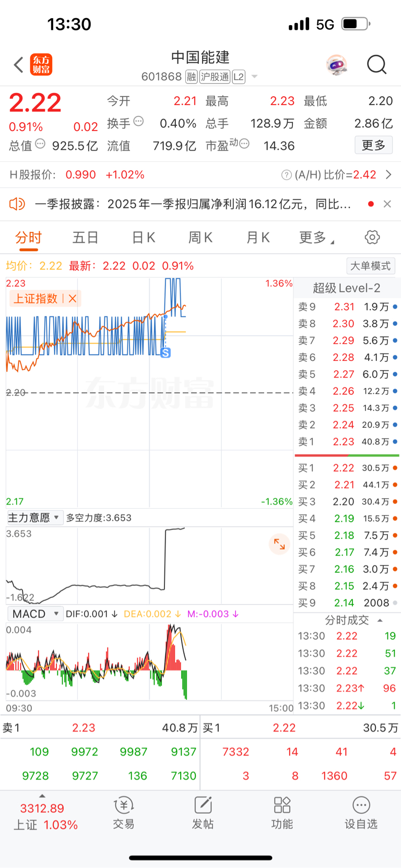This screenshot has height=868, width=401.
Task: Switch to the 月K tab
Action: [x=258, y=238]
